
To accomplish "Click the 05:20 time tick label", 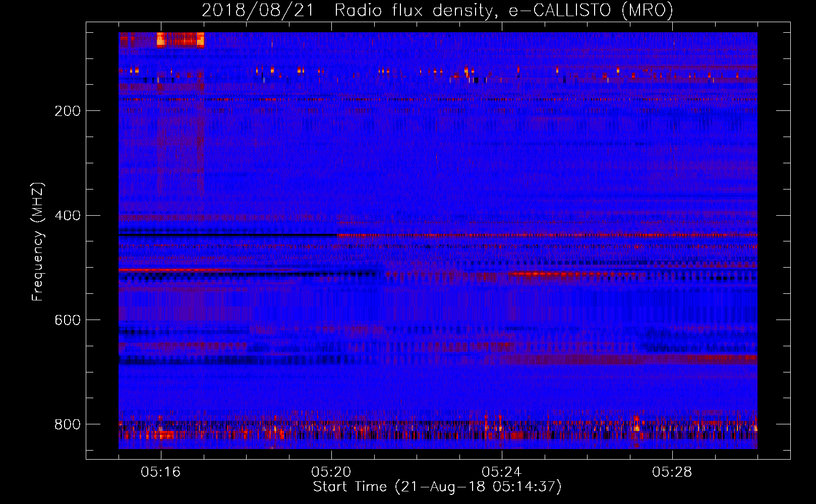I will coord(331,472).
